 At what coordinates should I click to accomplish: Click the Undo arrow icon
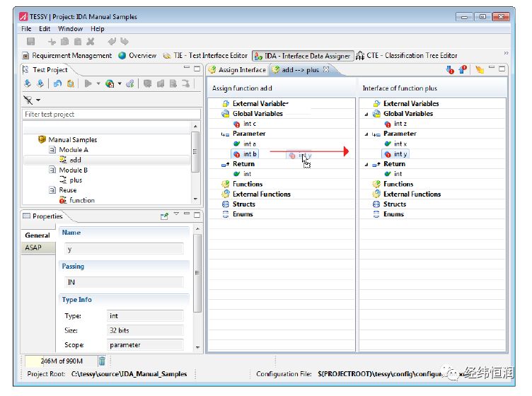click(111, 42)
